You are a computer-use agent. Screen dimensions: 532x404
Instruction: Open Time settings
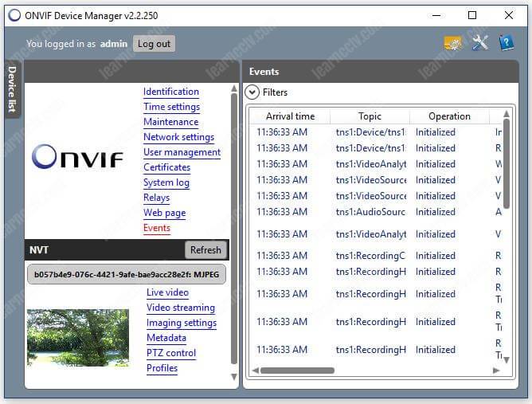(x=172, y=107)
